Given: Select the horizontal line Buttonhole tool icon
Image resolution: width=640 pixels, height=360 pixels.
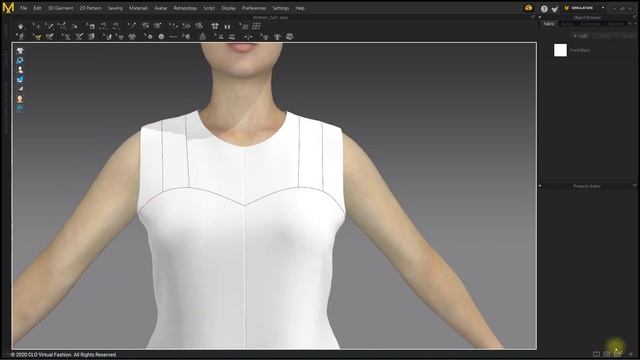Looking at the screenshot, I should click(x=173, y=37).
